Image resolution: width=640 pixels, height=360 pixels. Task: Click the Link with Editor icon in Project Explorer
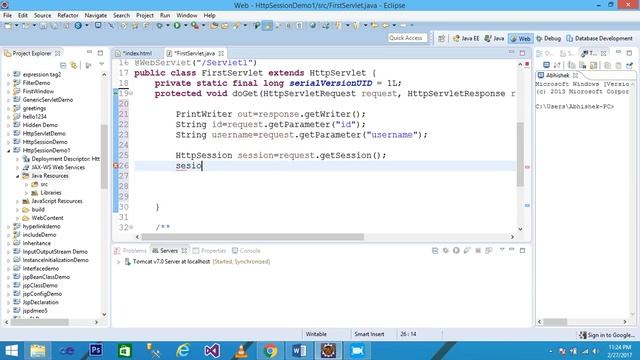tap(73, 65)
